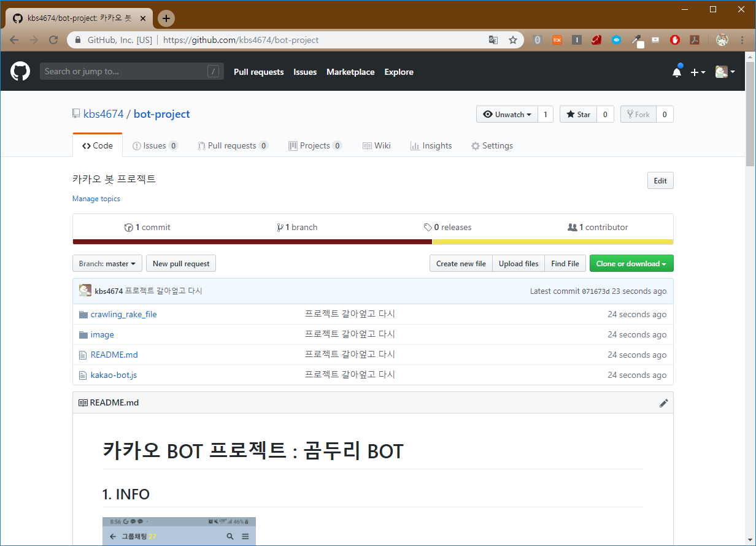The height and width of the screenshot is (546, 756).
Task: Click the GitHub octocat logo
Action: (20, 72)
